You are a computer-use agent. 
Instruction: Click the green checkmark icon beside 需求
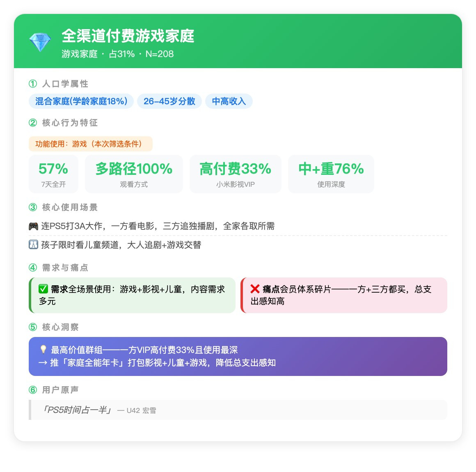[x=43, y=289]
